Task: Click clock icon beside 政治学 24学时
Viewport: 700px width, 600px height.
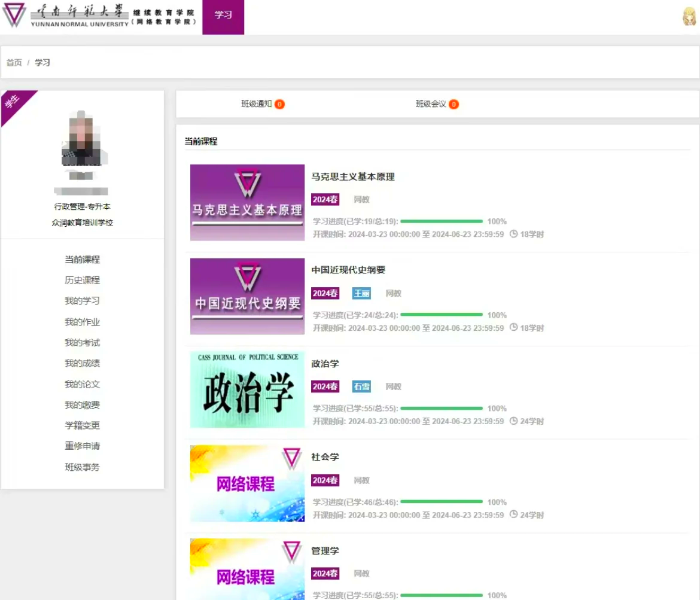Action: (x=513, y=421)
